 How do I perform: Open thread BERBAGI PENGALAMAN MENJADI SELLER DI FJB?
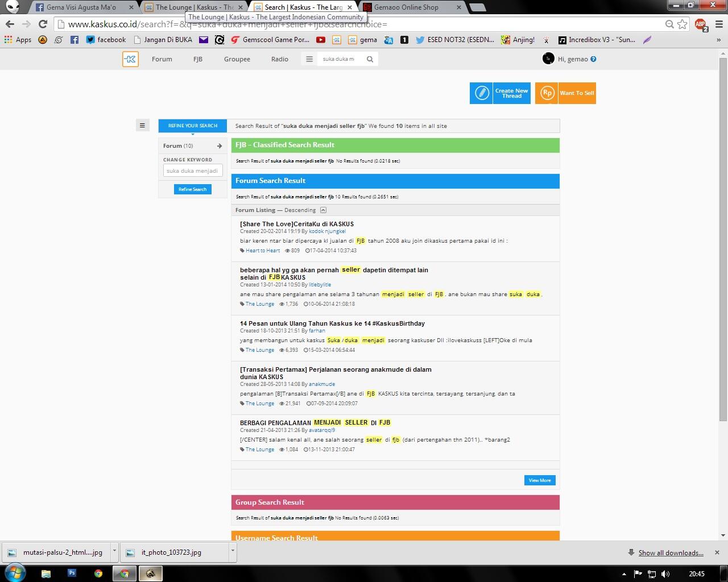pos(315,422)
